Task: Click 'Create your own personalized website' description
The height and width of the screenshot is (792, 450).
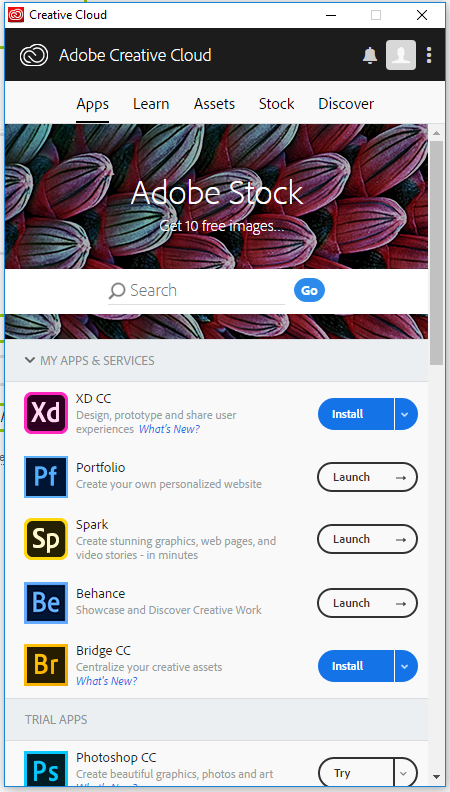Action: coord(169,484)
